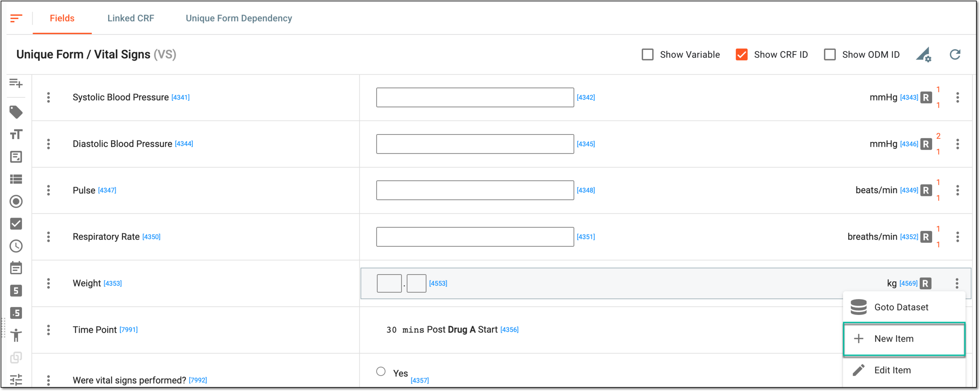Open the sliders tuning icon in sidebar
980x391 pixels.
coord(16,380)
